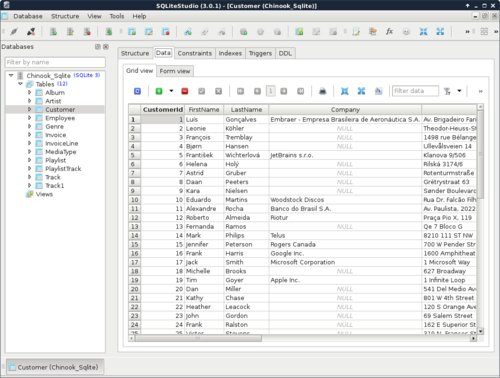Expand the Album table node
The width and height of the screenshot is (500, 378).
tap(29, 92)
